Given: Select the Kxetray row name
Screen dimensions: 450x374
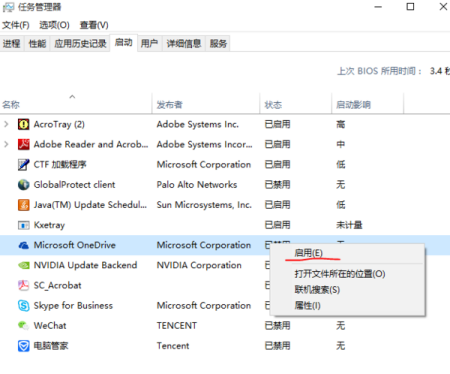Looking at the screenshot, I should click(x=49, y=225).
